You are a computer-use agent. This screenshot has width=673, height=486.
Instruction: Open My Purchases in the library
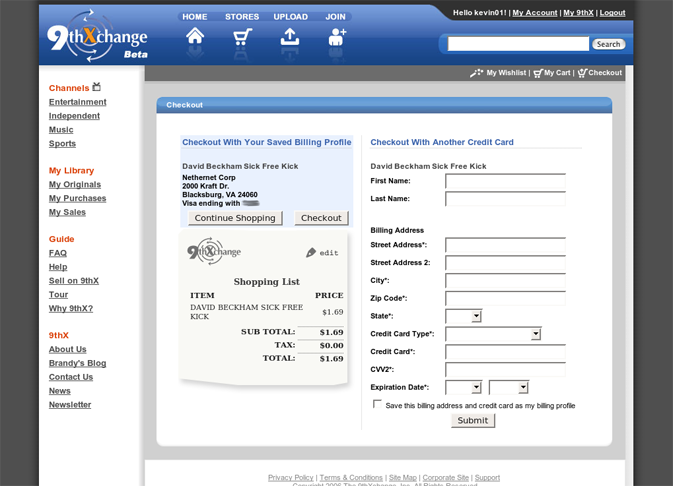click(77, 198)
